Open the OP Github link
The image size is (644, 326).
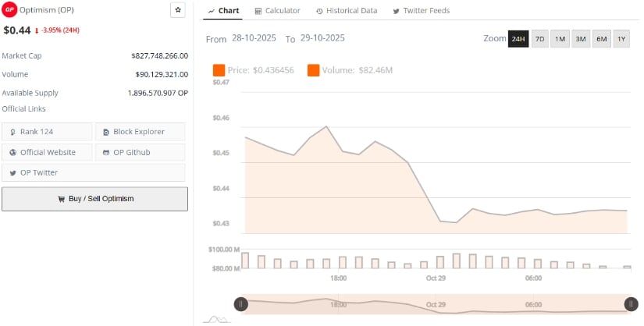141,152
